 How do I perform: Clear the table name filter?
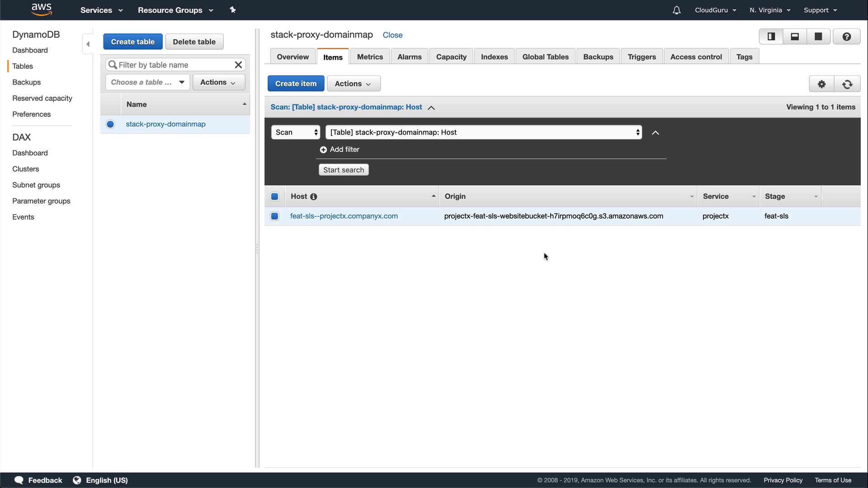(238, 65)
